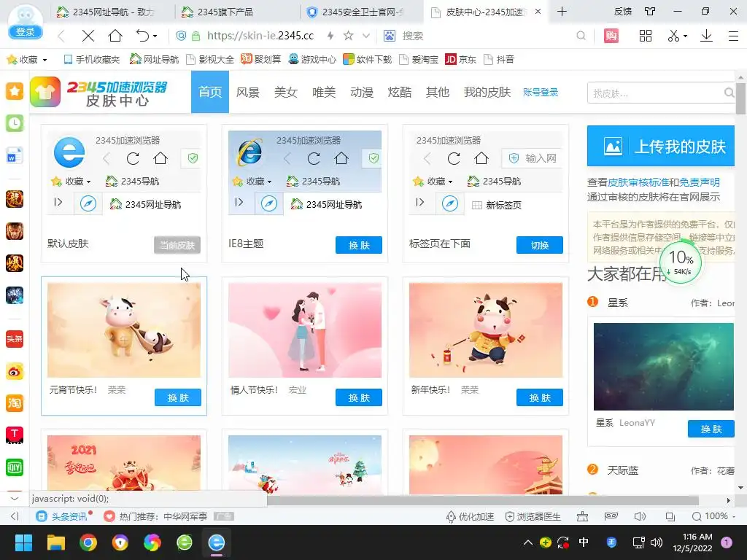Open the sidebar Taobao 淘 icon
Screen dimensions: 747x560
point(15,403)
